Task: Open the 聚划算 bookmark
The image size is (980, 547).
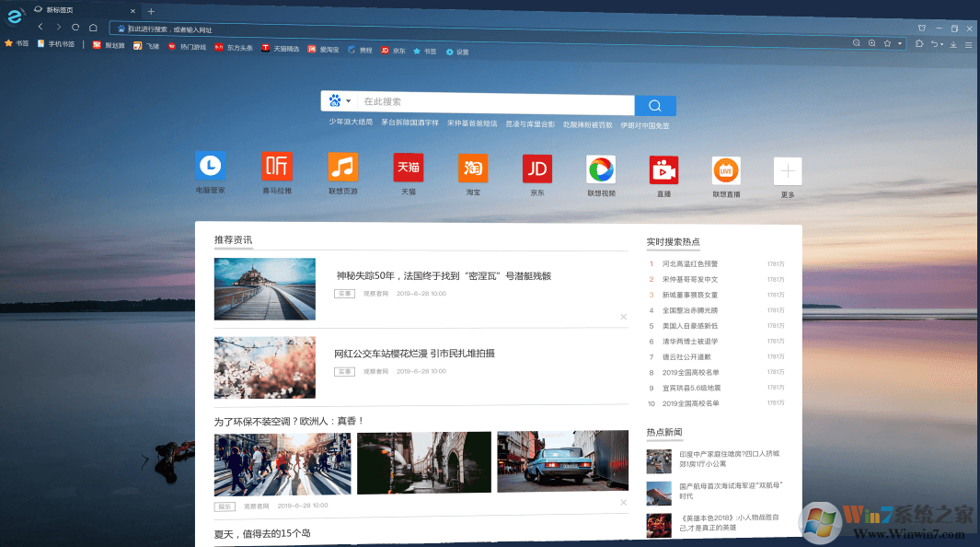Action: (x=109, y=45)
